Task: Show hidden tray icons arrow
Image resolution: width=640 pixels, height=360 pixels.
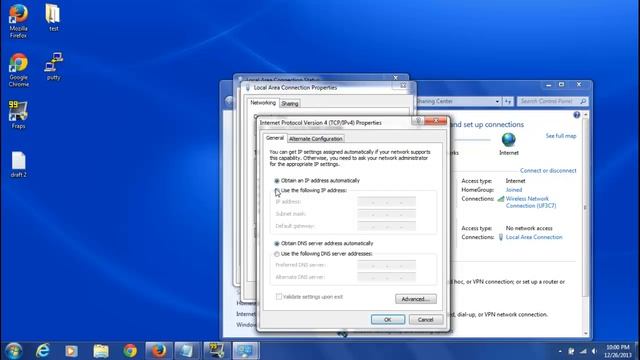Action: pos(560,351)
